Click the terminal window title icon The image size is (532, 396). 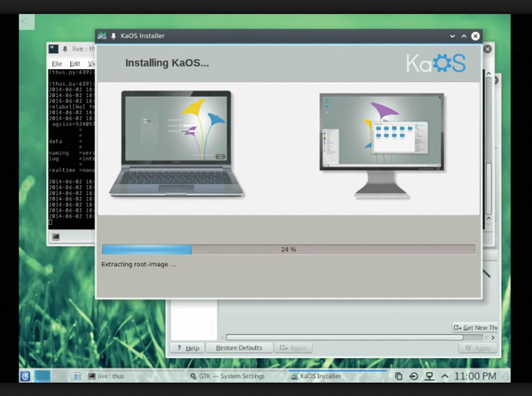(53, 49)
